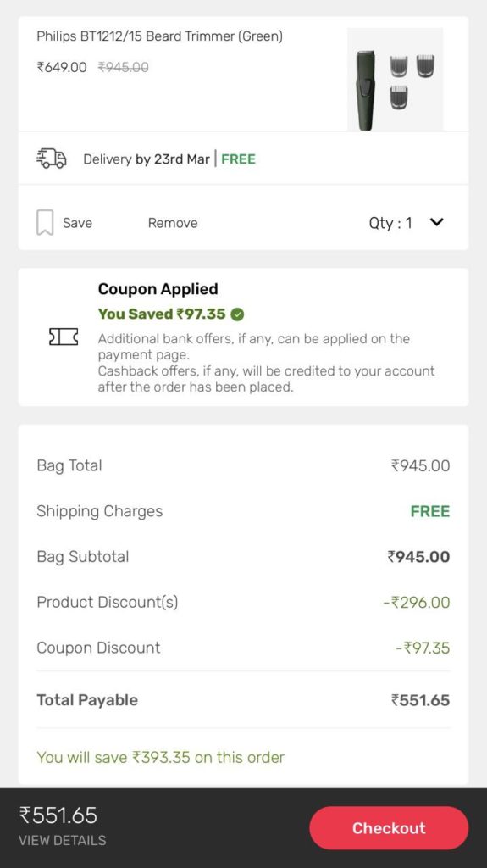
Task: Save the item for later
Action: coord(77,223)
